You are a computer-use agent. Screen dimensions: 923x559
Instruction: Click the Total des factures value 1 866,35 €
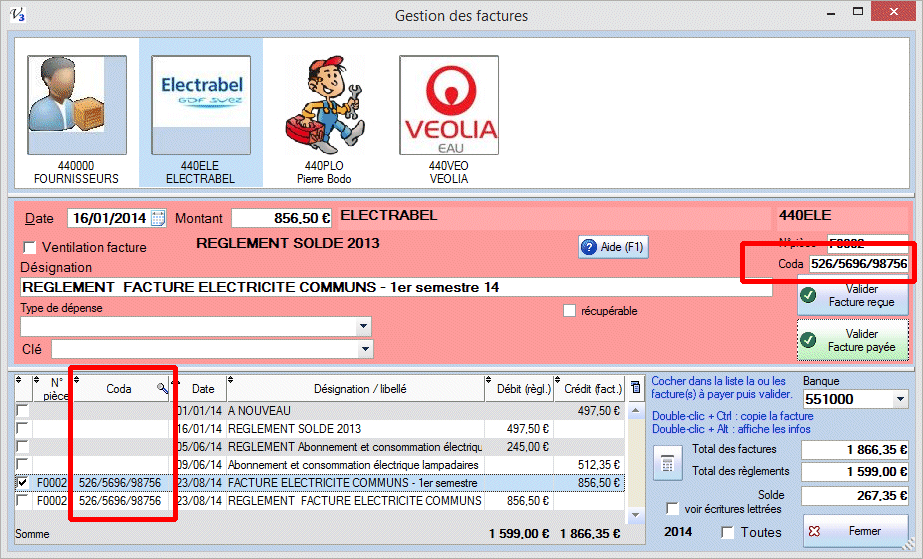(855, 450)
